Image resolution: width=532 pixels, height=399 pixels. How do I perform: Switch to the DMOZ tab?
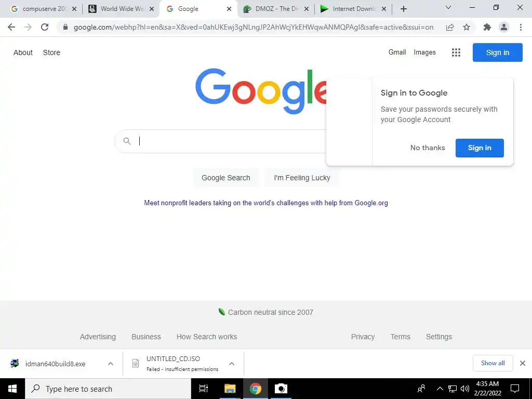[276, 9]
